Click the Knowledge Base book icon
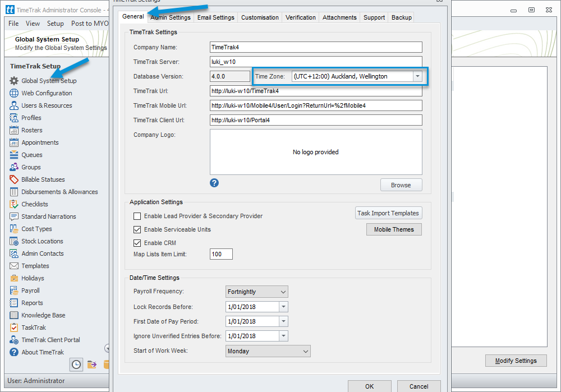The image size is (561, 392). (x=14, y=315)
